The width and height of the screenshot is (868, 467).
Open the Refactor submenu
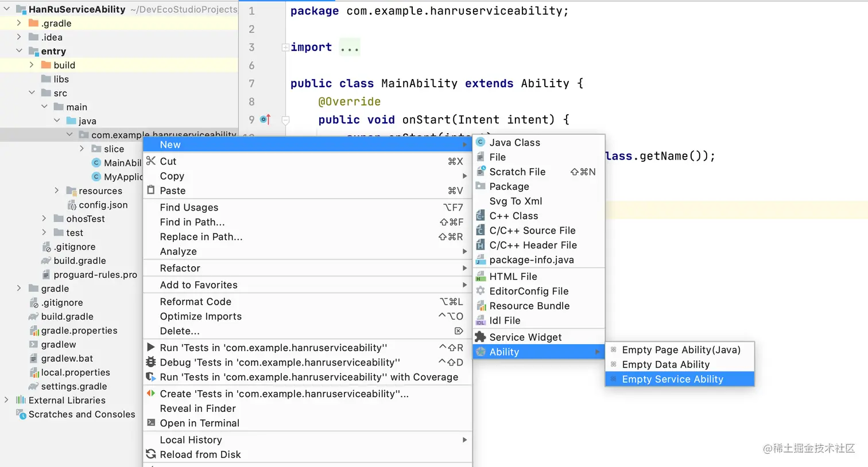(x=308, y=268)
